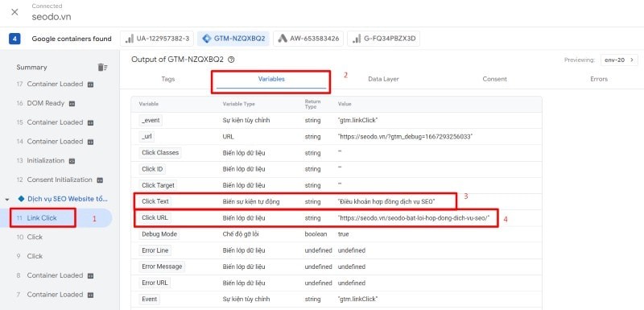Select event 7 Container Loaded

tap(56, 295)
